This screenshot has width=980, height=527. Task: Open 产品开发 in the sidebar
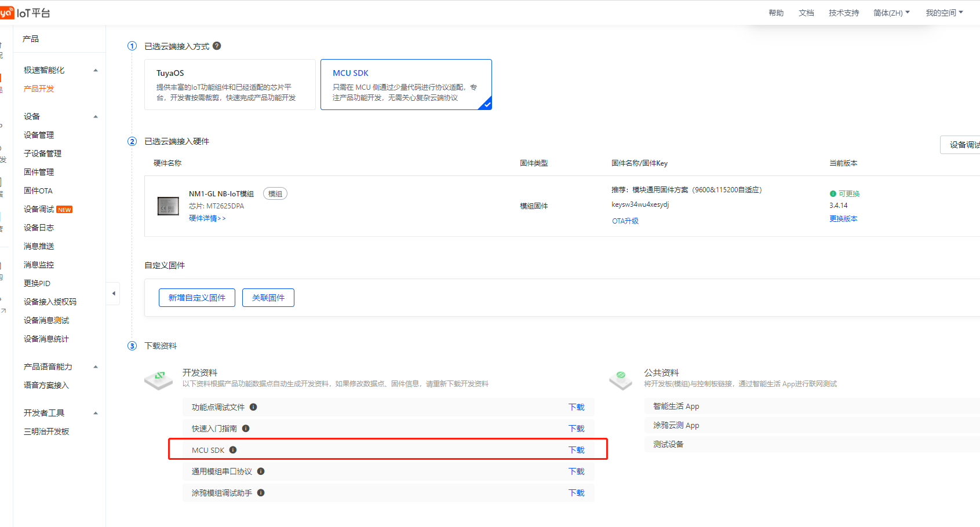point(39,89)
